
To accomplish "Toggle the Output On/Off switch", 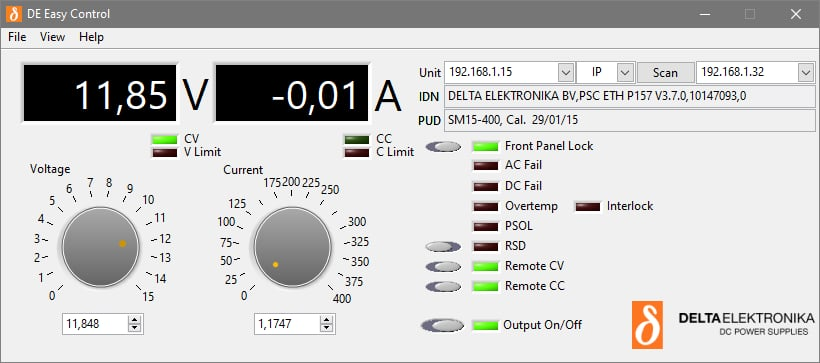I will pos(442,325).
